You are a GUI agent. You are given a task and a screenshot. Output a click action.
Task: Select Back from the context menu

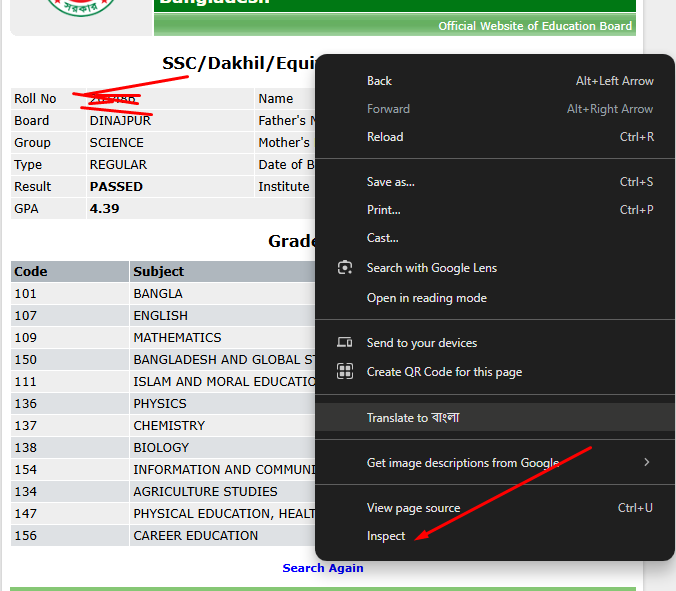click(x=379, y=81)
